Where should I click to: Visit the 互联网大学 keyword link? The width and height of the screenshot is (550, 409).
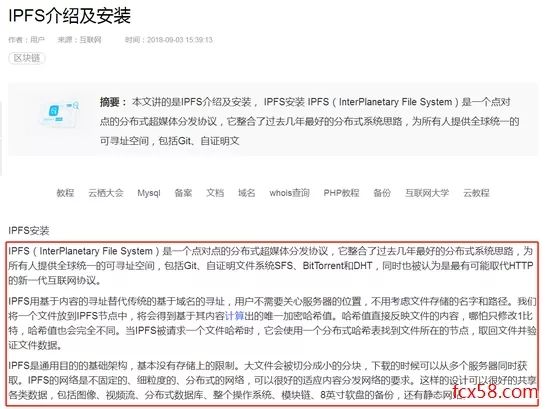427,193
